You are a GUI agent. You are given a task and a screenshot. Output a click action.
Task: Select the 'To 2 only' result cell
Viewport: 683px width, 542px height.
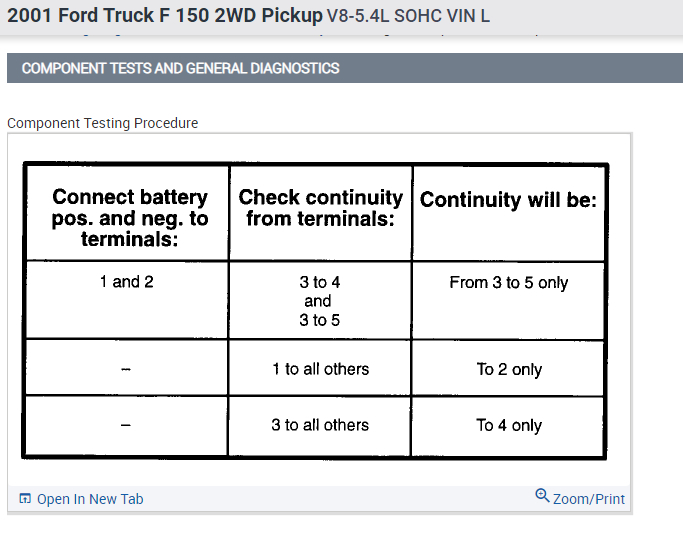[509, 370]
